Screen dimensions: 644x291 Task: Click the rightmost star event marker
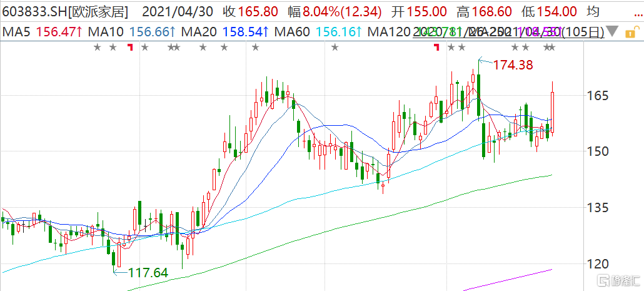551,48
